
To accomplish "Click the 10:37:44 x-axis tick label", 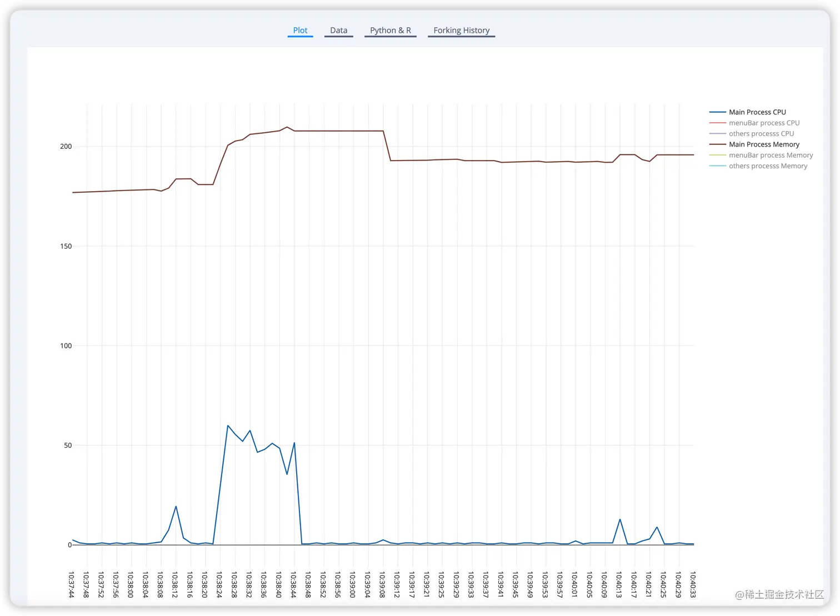I will (71, 584).
